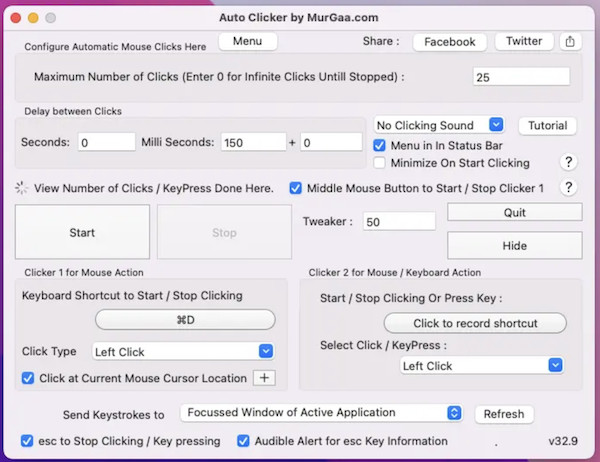Toggle Menu in In Status Bar checkbox
This screenshot has height=462, width=600.
pyautogui.click(x=380, y=145)
